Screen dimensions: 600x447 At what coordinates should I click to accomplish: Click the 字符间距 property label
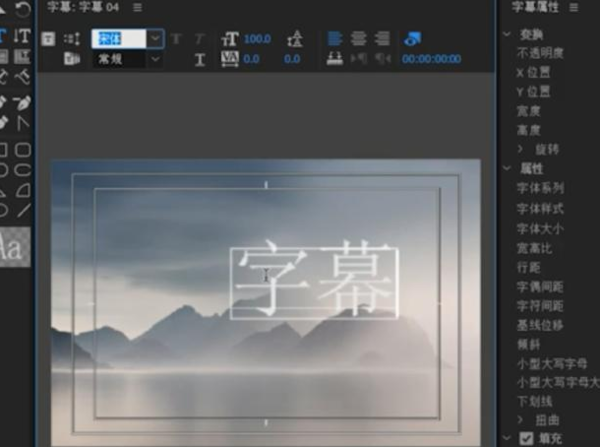(540, 306)
